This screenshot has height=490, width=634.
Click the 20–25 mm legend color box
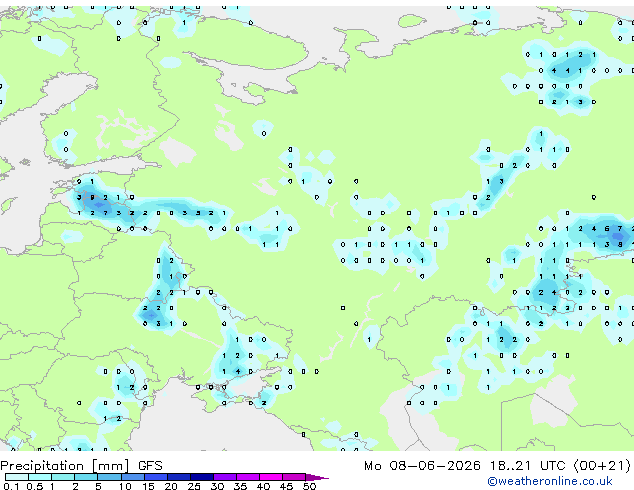pyautogui.click(x=179, y=477)
